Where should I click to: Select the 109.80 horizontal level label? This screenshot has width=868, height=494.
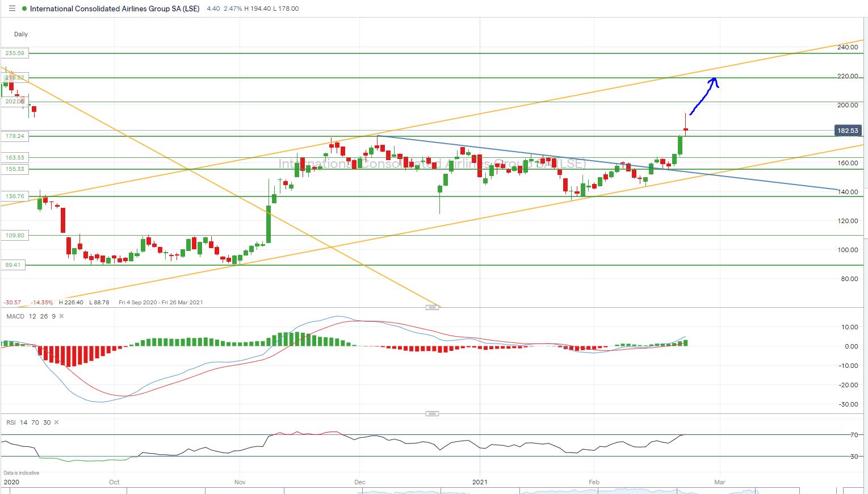pyautogui.click(x=15, y=235)
